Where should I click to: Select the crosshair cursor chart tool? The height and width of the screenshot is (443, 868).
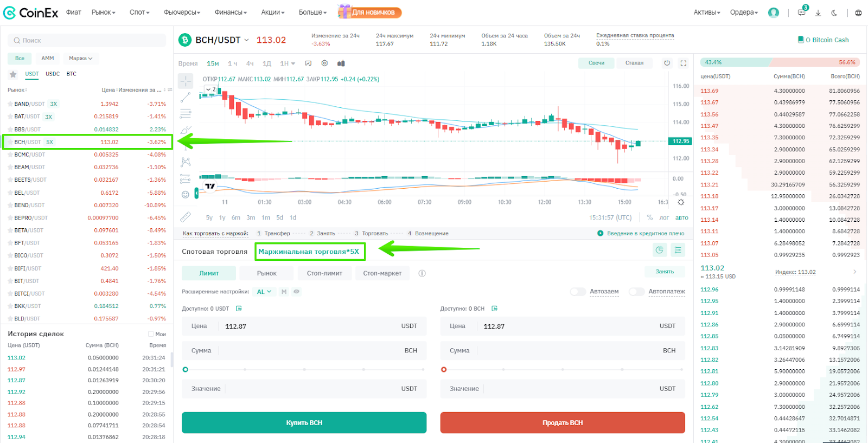186,81
